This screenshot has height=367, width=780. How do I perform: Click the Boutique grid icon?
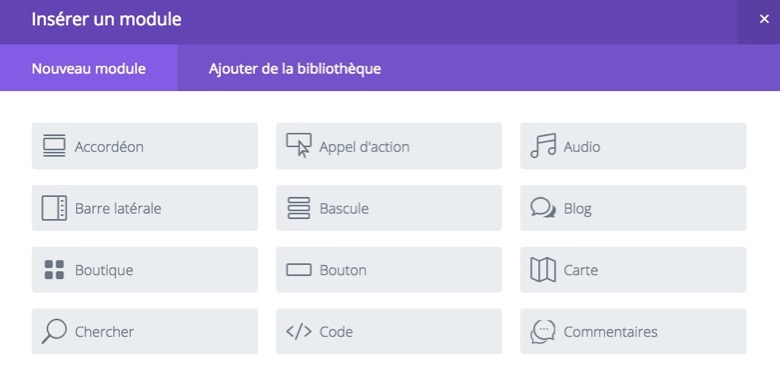pyautogui.click(x=54, y=270)
